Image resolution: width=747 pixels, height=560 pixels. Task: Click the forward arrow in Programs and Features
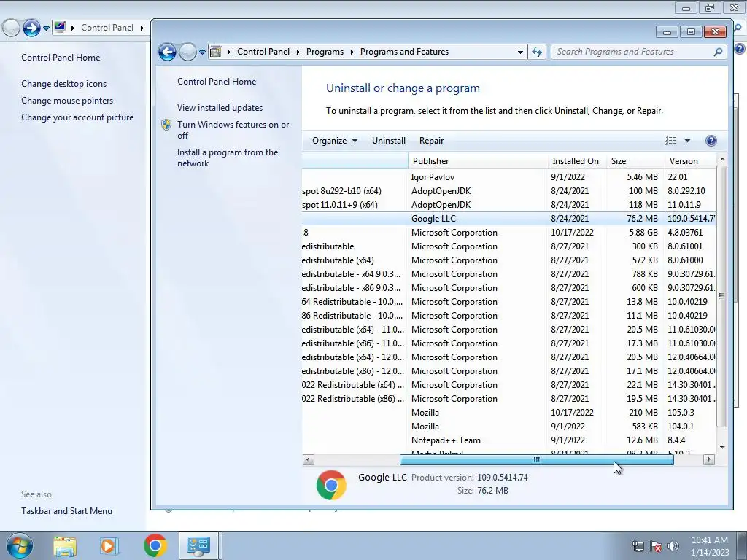pos(187,52)
